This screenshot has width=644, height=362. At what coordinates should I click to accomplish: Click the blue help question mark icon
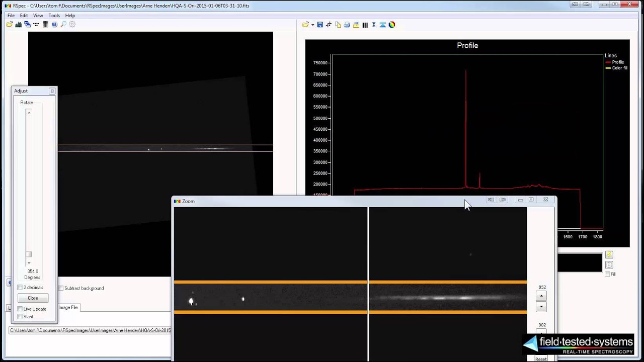click(54, 24)
